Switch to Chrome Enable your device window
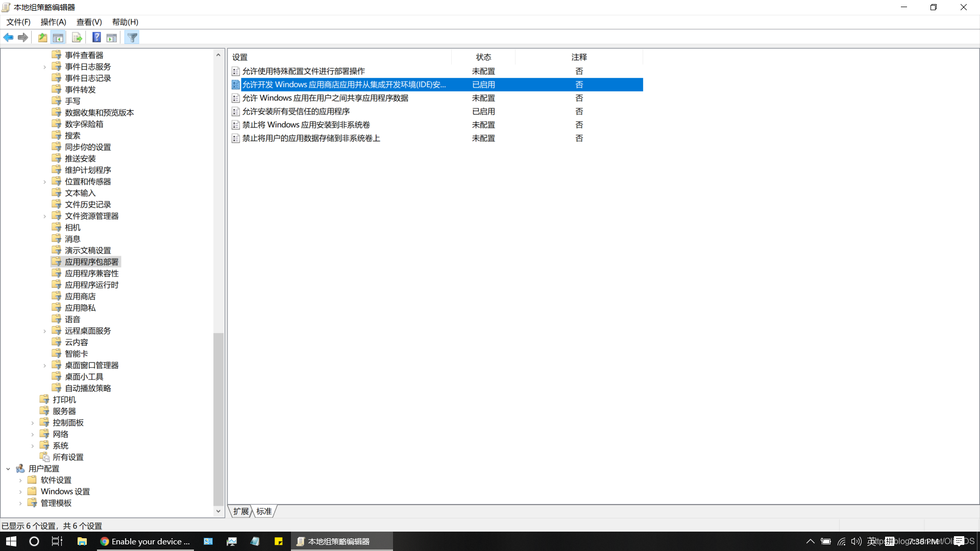980x551 pixels. point(145,541)
